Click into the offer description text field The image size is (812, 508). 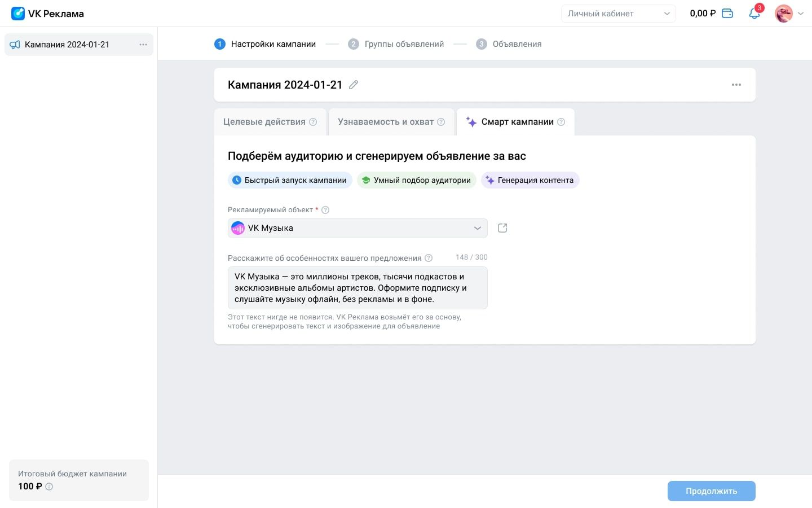pyautogui.click(x=358, y=288)
